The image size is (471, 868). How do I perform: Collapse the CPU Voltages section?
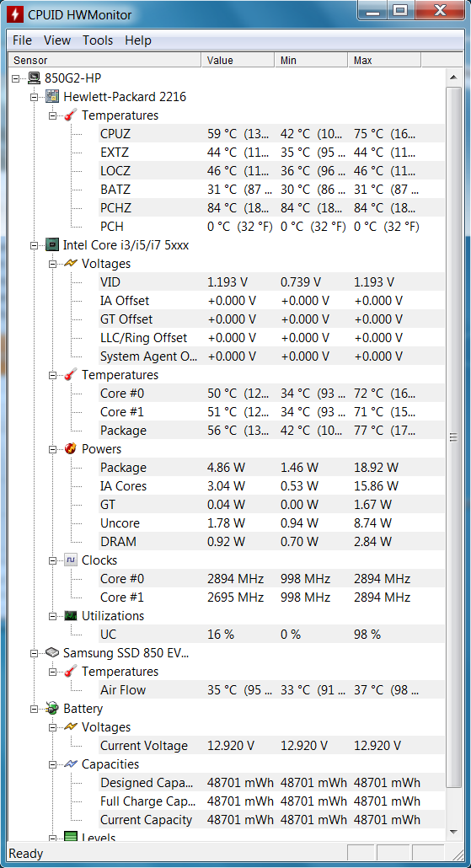pos(52,264)
